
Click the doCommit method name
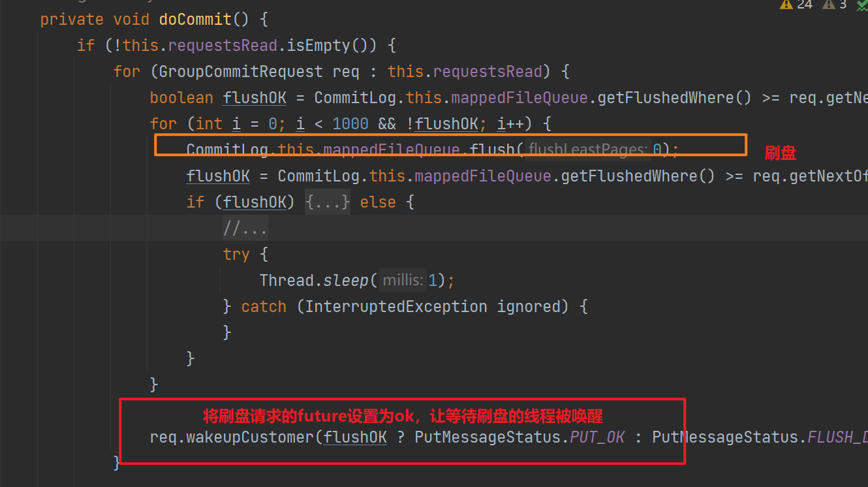(x=195, y=20)
